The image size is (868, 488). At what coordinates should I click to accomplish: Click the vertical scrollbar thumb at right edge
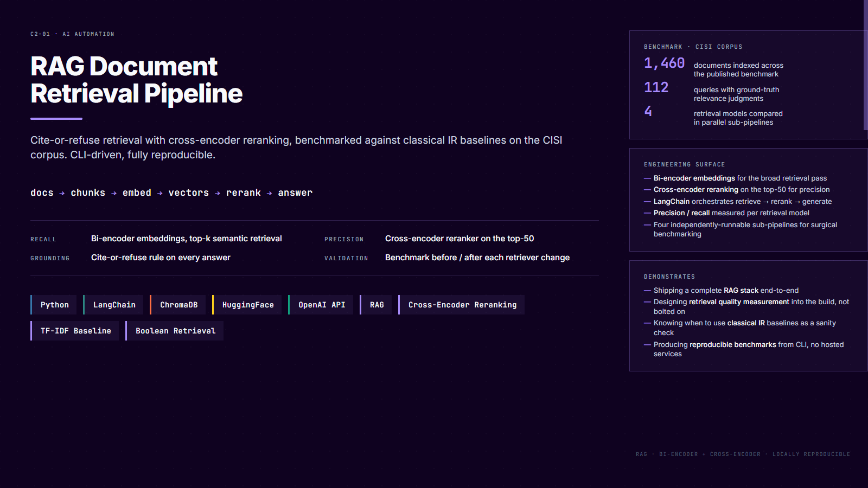[x=866, y=65]
